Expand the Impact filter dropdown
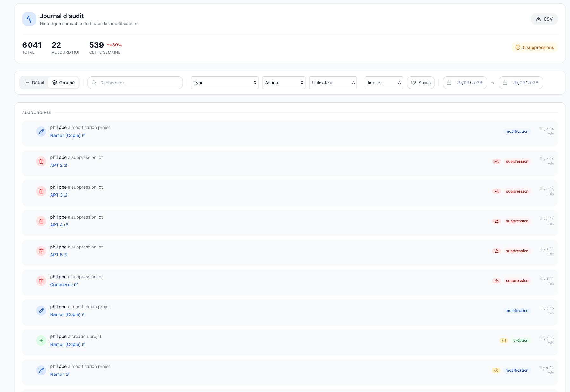Screen dimensions: 570x392 pos(383,83)
